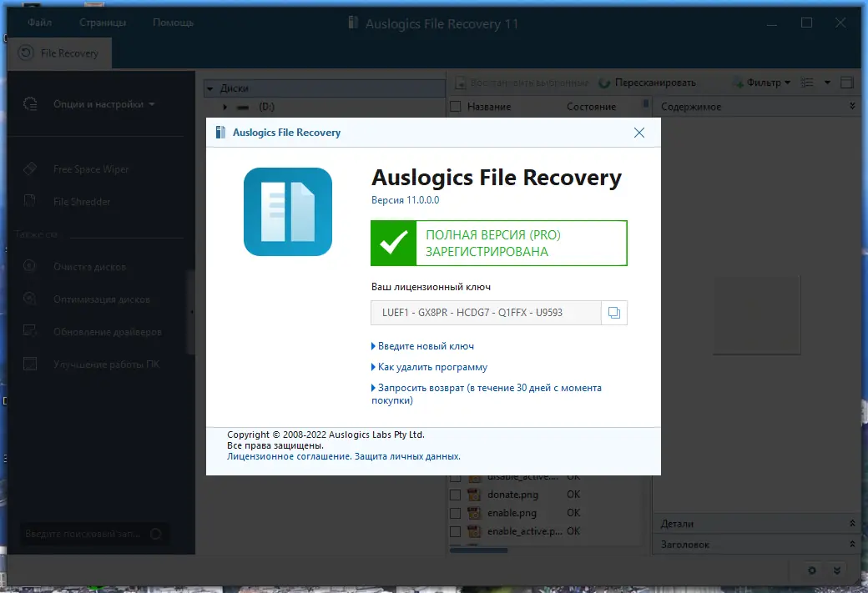Screen dimensions: 868x593
Task: Click the Оптимизация дисков icon
Action: coord(30,299)
